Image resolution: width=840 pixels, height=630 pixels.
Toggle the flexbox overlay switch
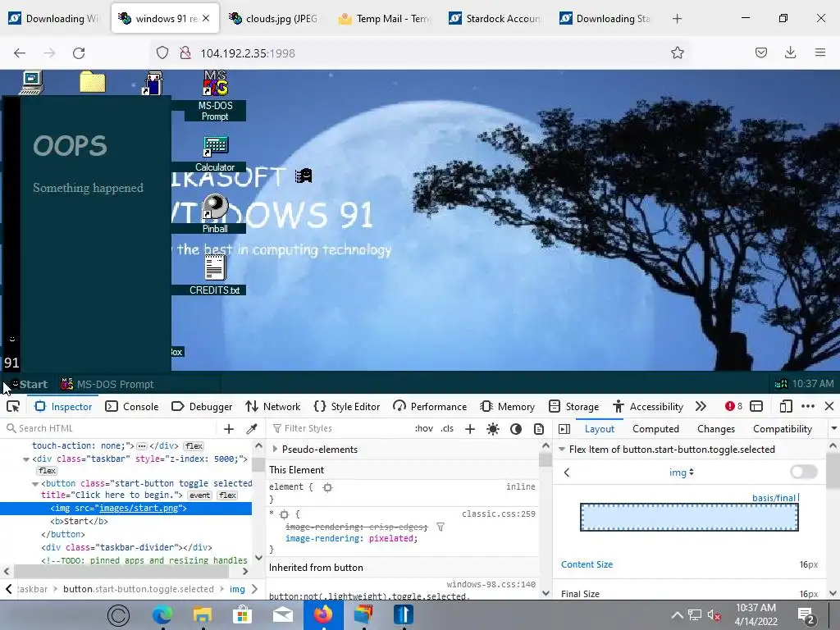coord(804,472)
